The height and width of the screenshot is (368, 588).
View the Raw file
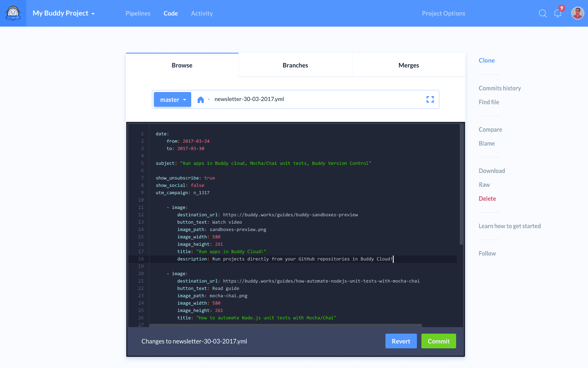[x=484, y=185]
